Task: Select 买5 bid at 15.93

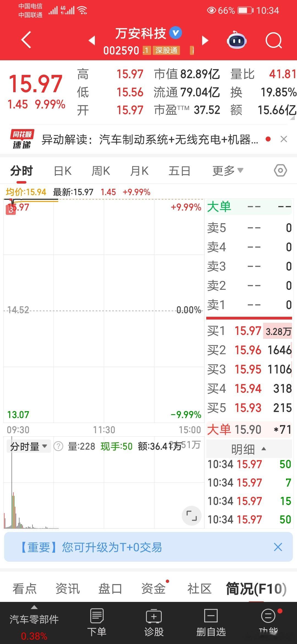Action: (x=249, y=408)
